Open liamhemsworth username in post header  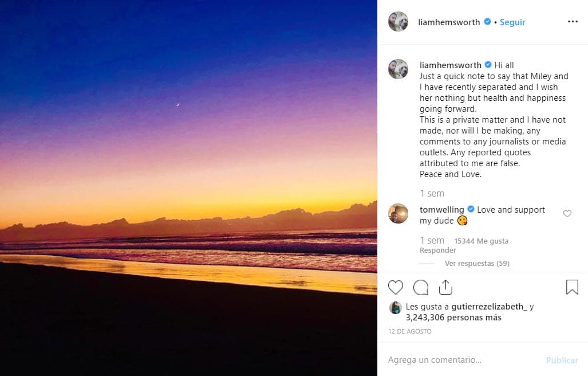(x=449, y=22)
